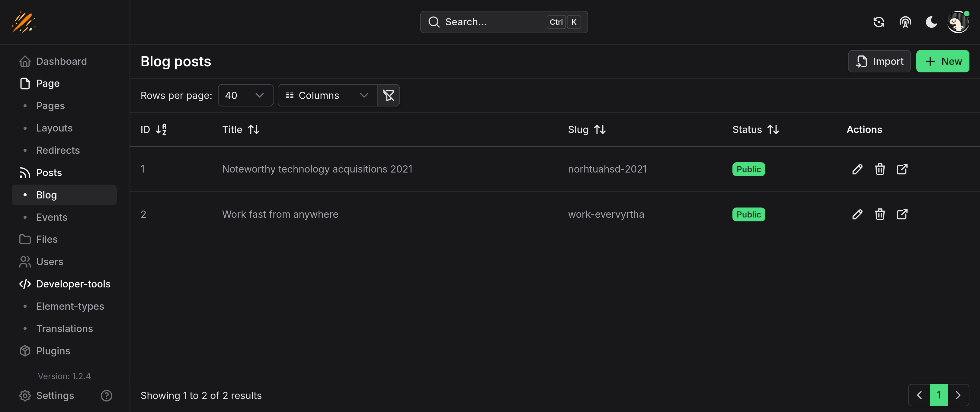Delete the Work fast from anywhere post

pyautogui.click(x=879, y=214)
